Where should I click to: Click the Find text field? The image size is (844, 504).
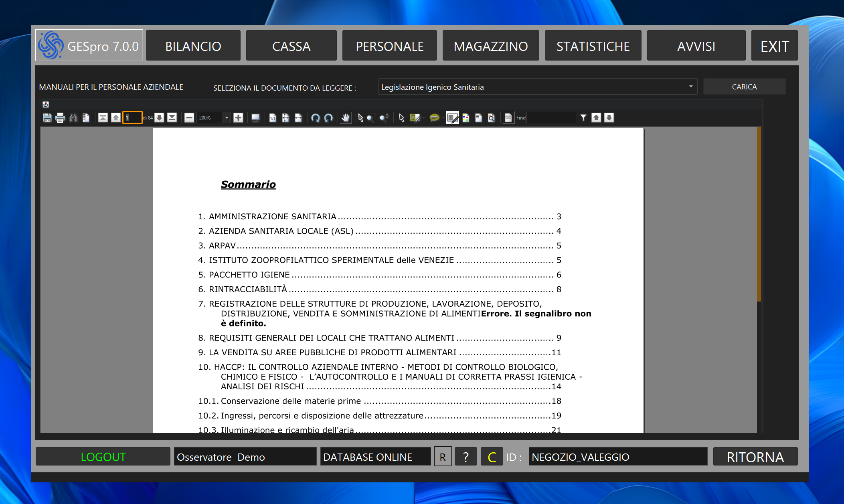point(551,118)
